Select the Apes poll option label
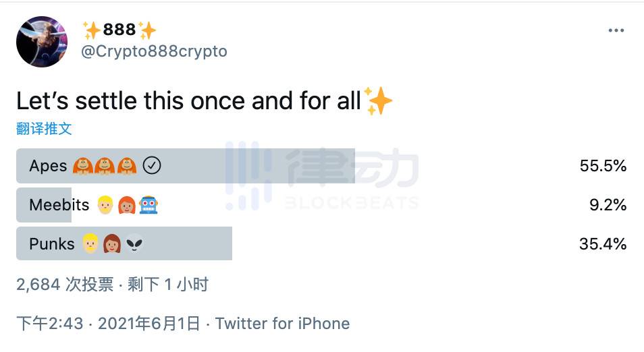The height and width of the screenshot is (352, 644). pos(48,166)
